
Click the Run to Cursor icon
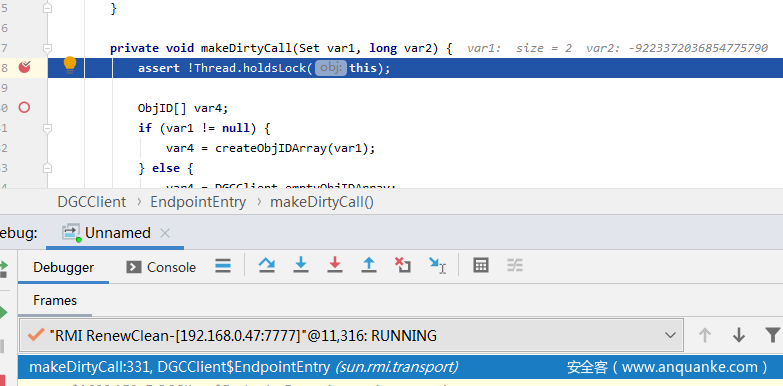pyautogui.click(x=437, y=265)
